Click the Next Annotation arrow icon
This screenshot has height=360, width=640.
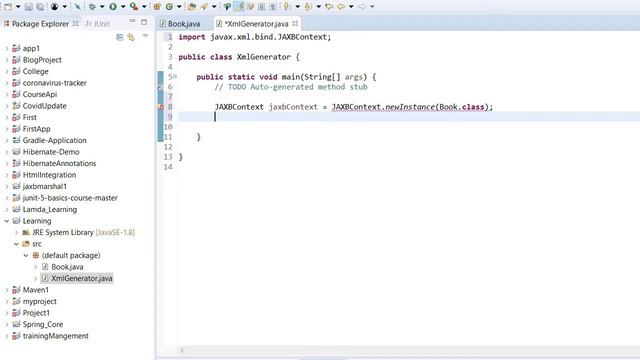286,7
